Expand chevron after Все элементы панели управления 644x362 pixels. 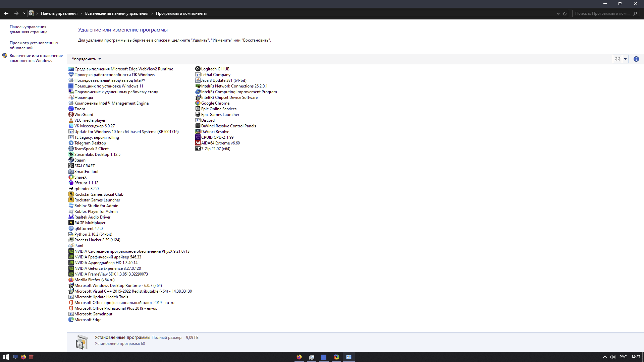[x=152, y=13]
